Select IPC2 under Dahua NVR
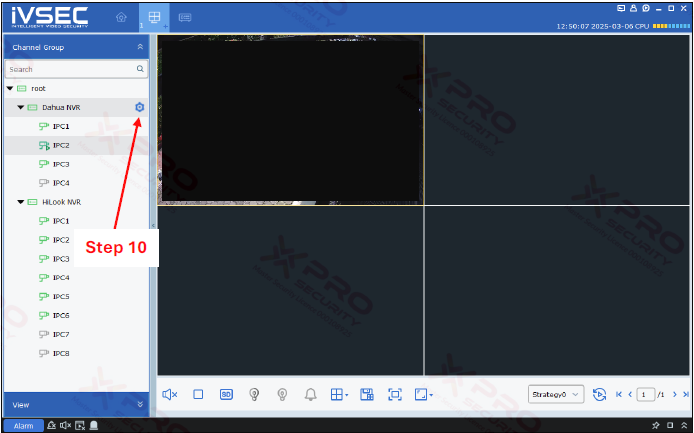 [x=61, y=145]
